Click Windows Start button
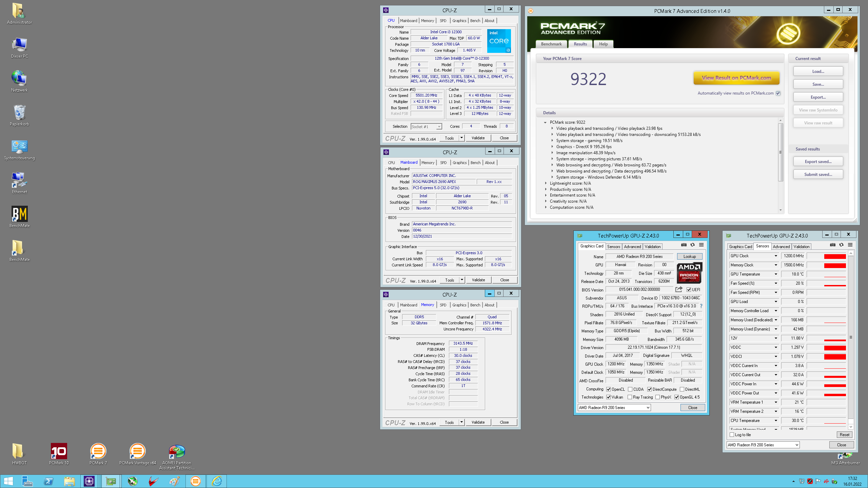The image size is (868, 488). (x=8, y=481)
